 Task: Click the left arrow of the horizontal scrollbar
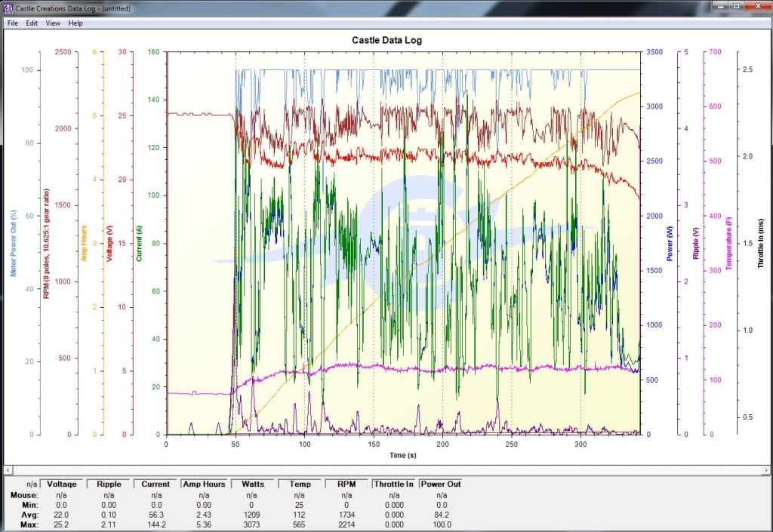point(8,470)
